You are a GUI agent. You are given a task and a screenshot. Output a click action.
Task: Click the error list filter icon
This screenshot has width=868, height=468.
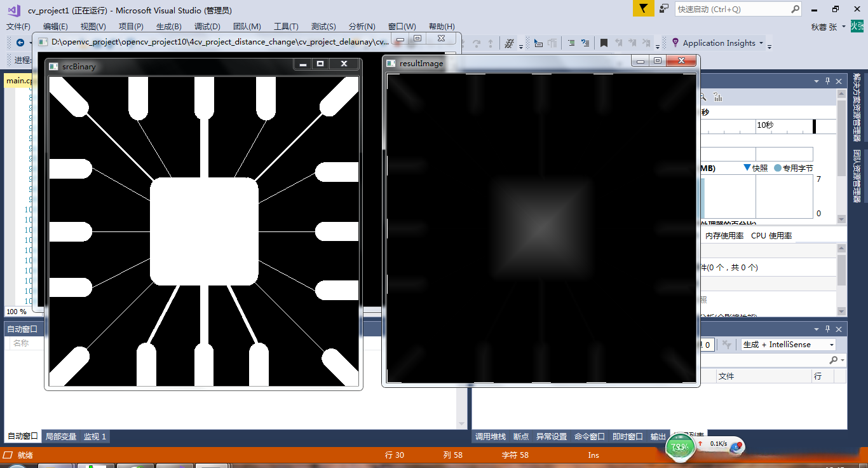727,345
